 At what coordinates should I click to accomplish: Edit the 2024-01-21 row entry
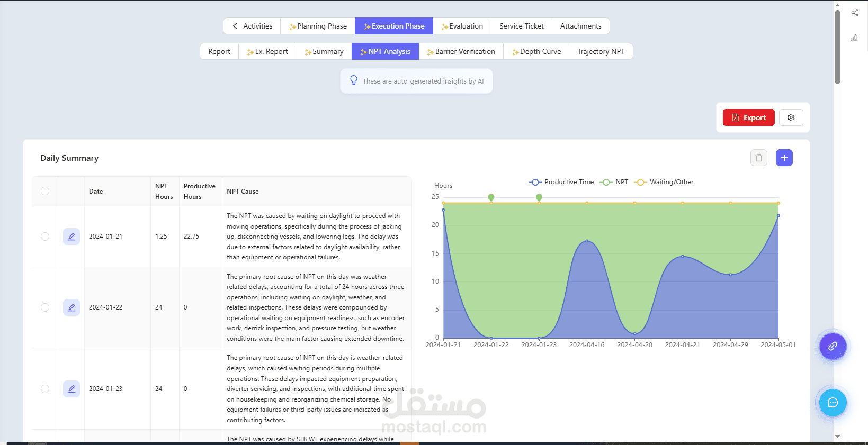[71, 237]
